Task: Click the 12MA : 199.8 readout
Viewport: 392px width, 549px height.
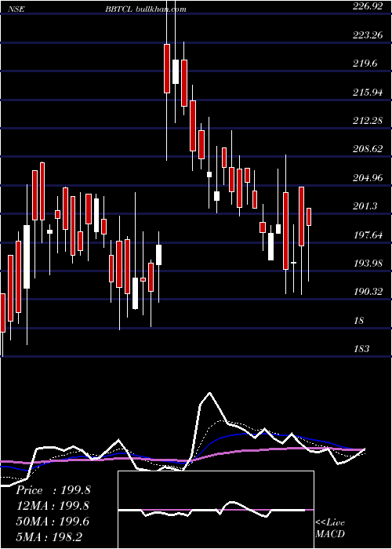Action: [x=53, y=506]
